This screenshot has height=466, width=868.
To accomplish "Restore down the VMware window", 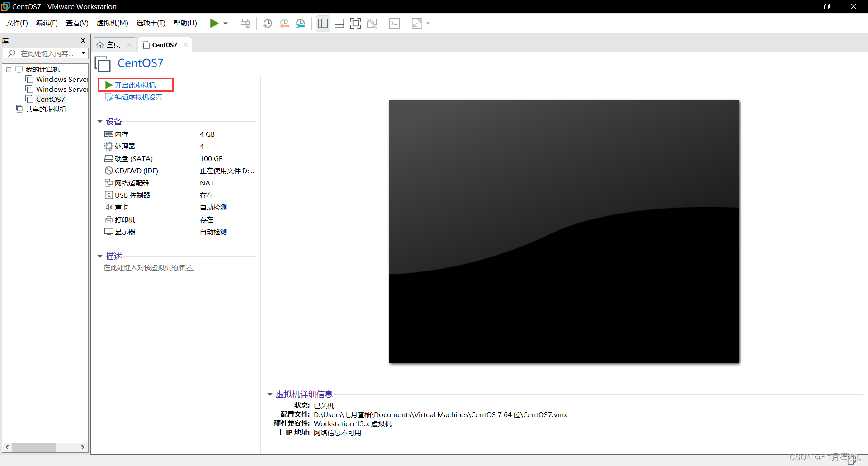I will tap(827, 6).
